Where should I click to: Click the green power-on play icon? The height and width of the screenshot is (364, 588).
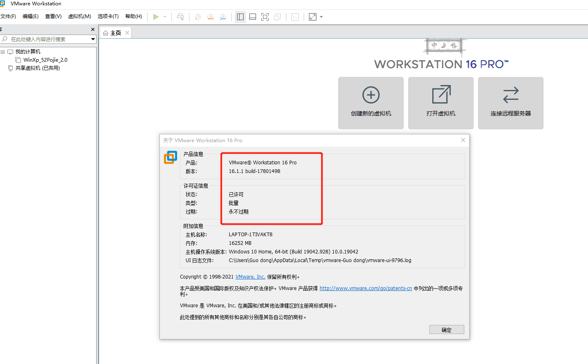pyautogui.click(x=156, y=17)
